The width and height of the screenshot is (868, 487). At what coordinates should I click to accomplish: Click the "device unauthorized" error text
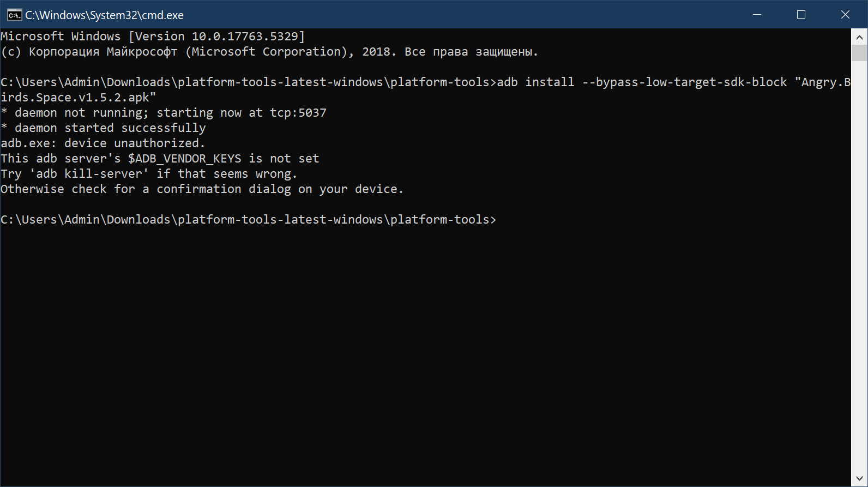click(x=134, y=143)
